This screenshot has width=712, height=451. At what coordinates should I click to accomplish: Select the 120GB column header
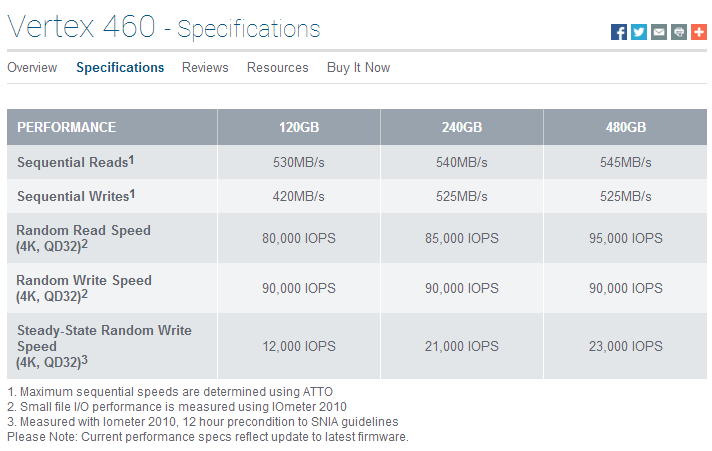coord(299,128)
